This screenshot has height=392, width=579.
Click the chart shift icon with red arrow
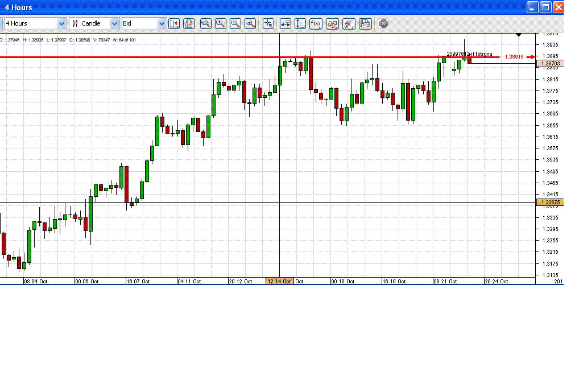click(x=174, y=24)
